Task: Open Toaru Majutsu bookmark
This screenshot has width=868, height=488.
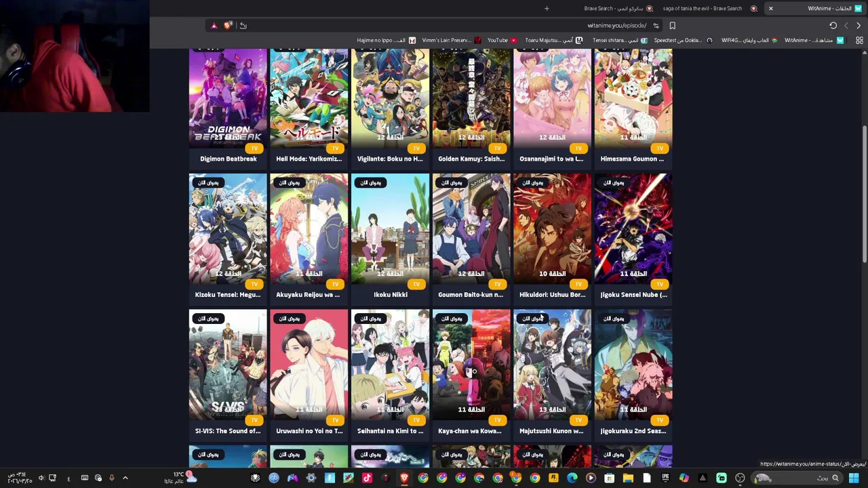Action: pyautogui.click(x=553, y=40)
